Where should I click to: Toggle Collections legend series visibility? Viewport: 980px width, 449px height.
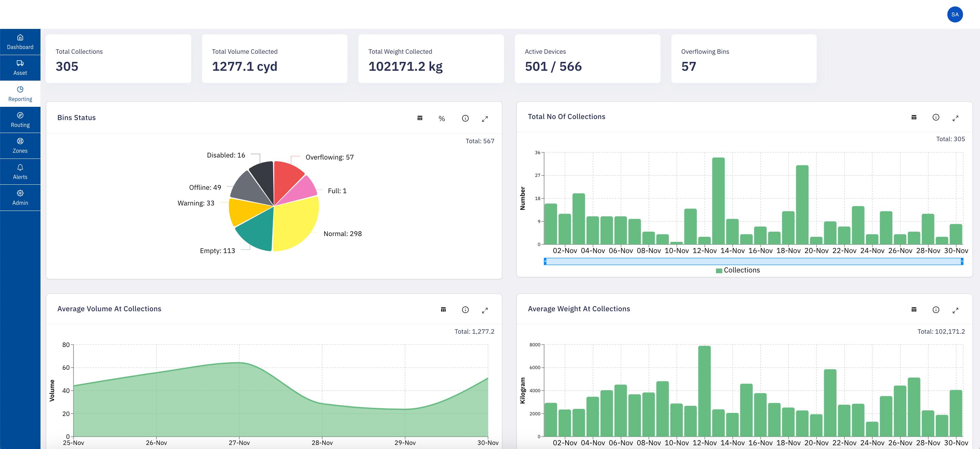[738, 270]
